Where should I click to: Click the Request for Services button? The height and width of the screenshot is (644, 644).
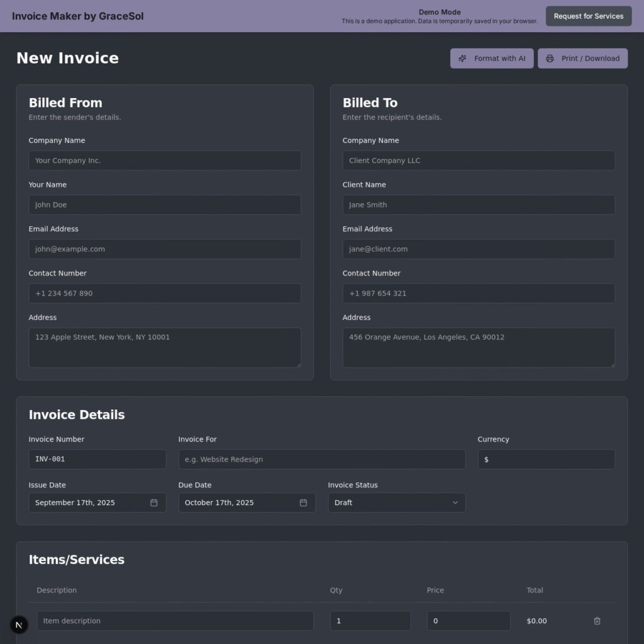[589, 16]
